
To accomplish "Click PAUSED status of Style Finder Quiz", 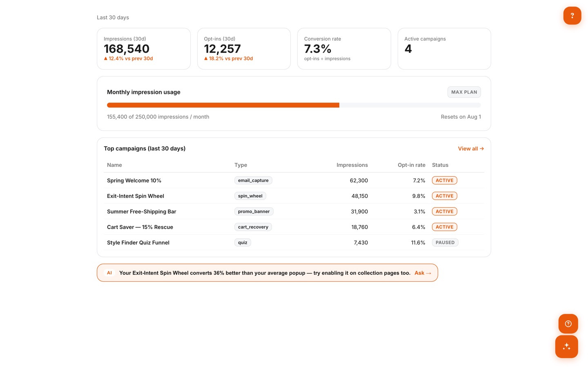I will point(445,242).
